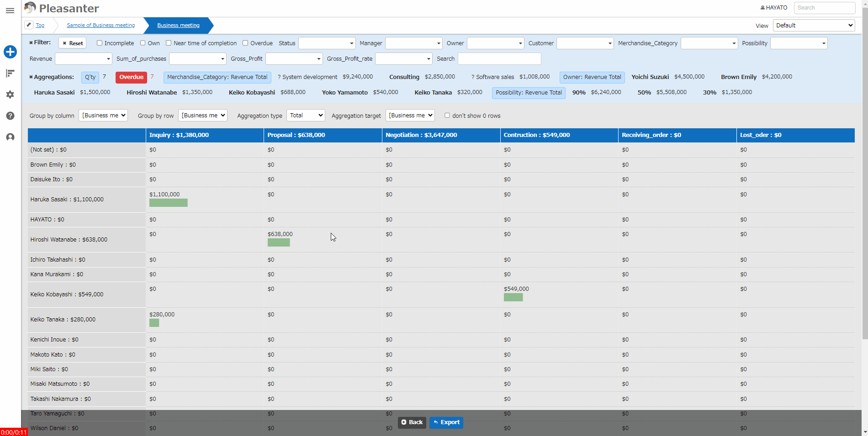Click the Q'ty aggregation badge
The height and width of the screenshot is (436, 868).
tap(90, 77)
